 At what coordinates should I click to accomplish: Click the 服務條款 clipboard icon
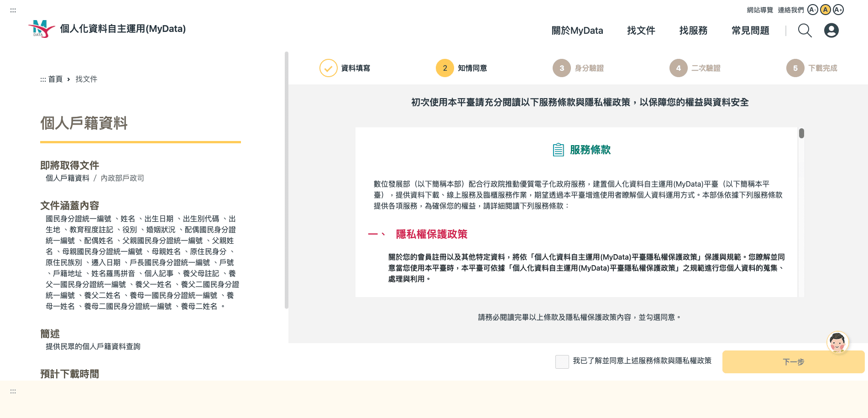(558, 149)
